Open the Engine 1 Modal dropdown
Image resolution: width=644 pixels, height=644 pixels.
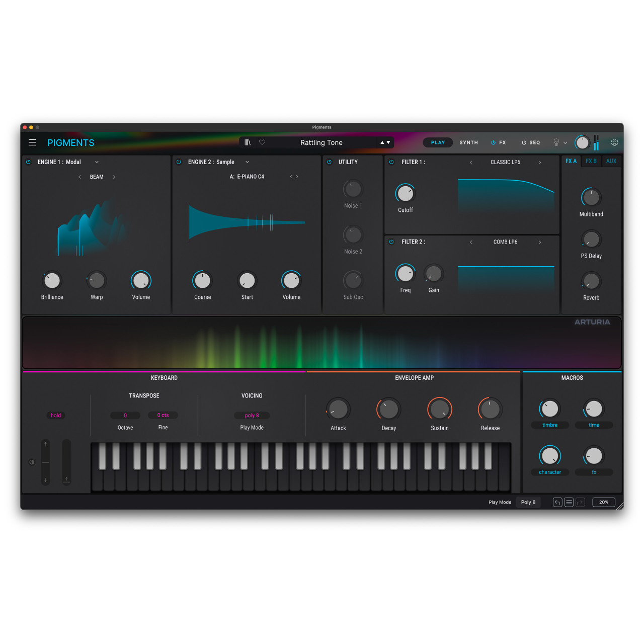point(96,162)
